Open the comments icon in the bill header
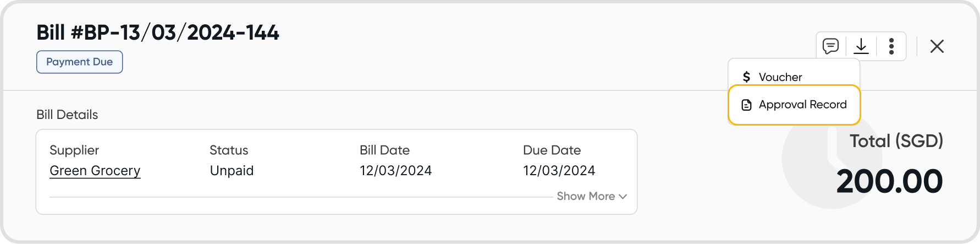Image resolution: width=980 pixels, height=244 pixels. coord(830,46)
